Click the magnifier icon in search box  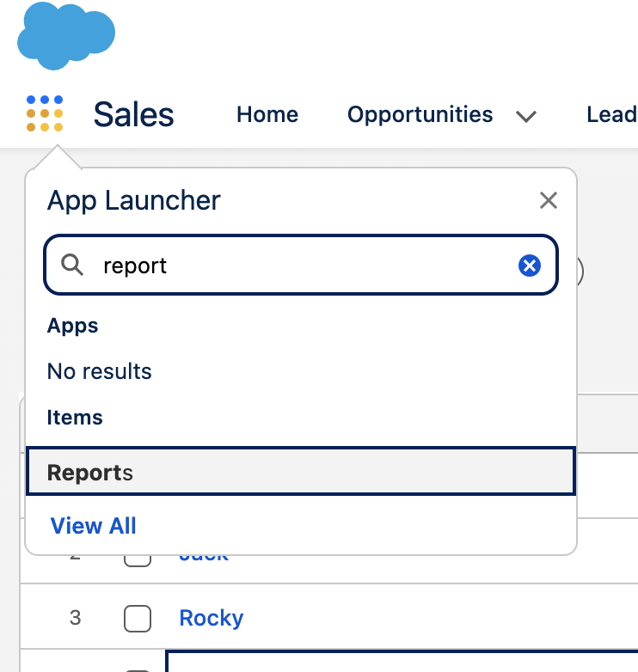72,265
